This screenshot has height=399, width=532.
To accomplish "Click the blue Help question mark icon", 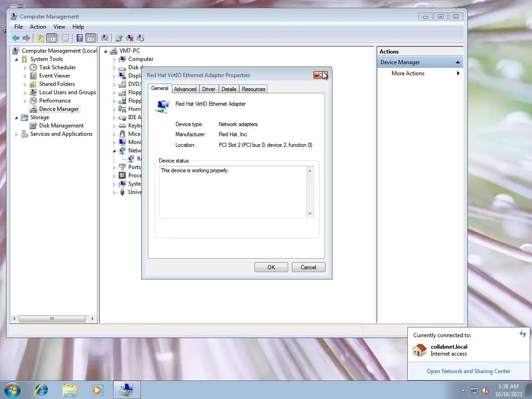I will 79,38.
